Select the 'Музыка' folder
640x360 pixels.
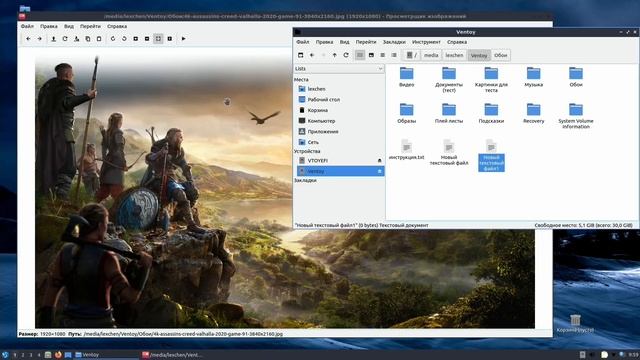533,77
